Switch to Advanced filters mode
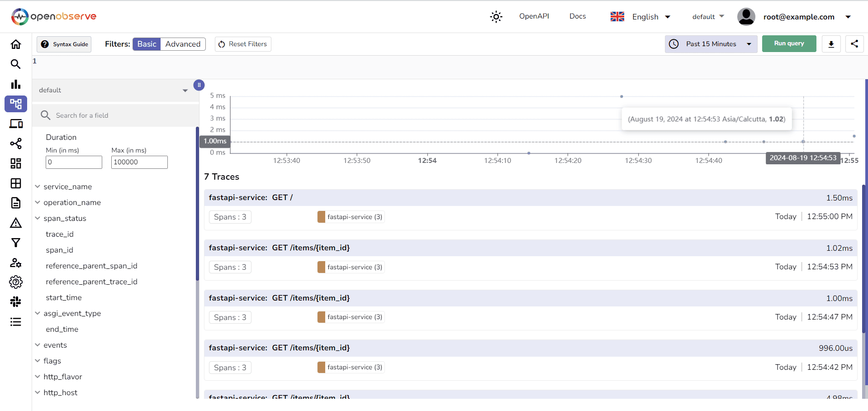The width and height of the screenshot is (868, 411). [x=183, y=44]
